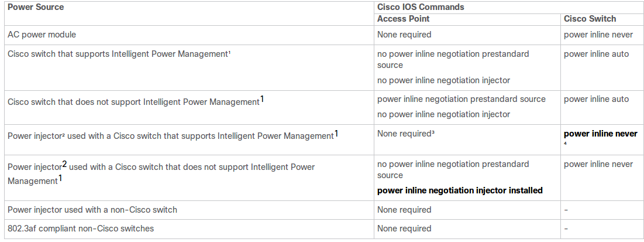
Task: Open footnote 3 beside "None required"
Action: point(433,134)
